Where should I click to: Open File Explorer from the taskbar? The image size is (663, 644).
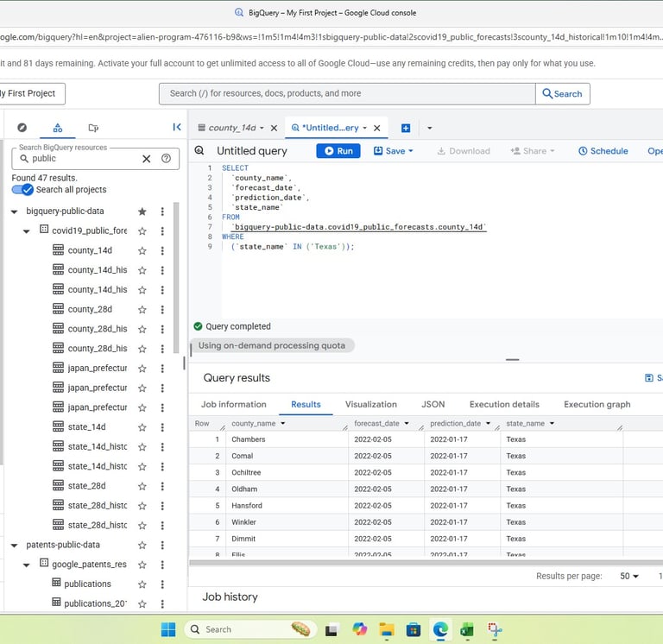coord(386,629)
